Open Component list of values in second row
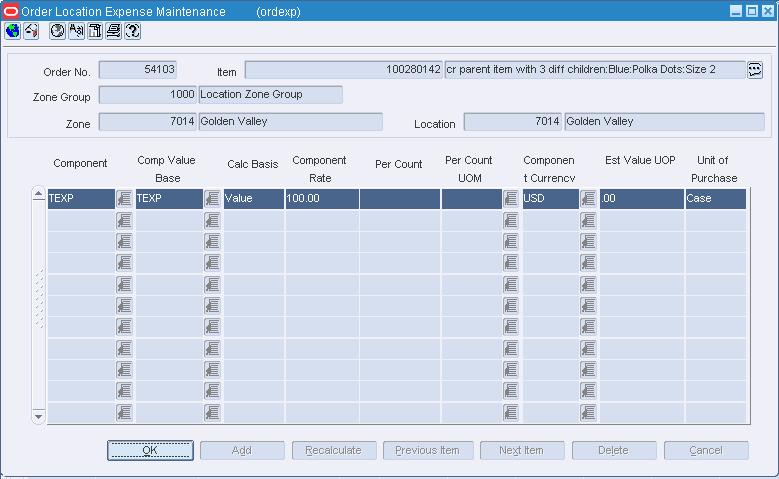The width and height of the screenshot is (779, 479). click(124, 220)
